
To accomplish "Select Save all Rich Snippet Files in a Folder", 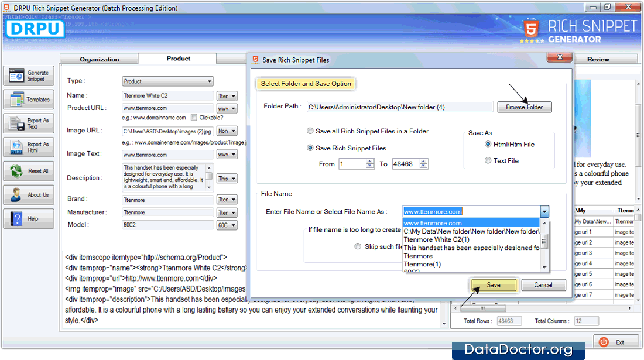I will pyautogui.click(x=310, y=131).
